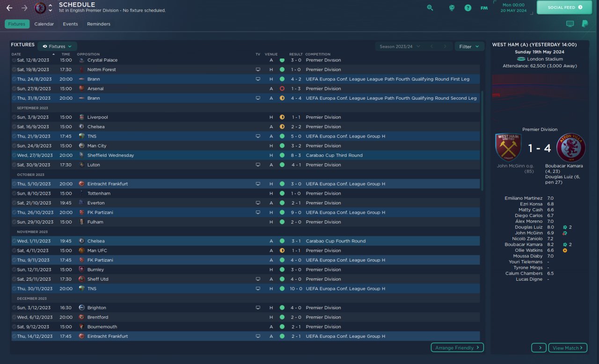The width and height of the screenshot is (599, 364).
Task: Click the up chevron beside club badge
Action: click(x=51, y=6)
